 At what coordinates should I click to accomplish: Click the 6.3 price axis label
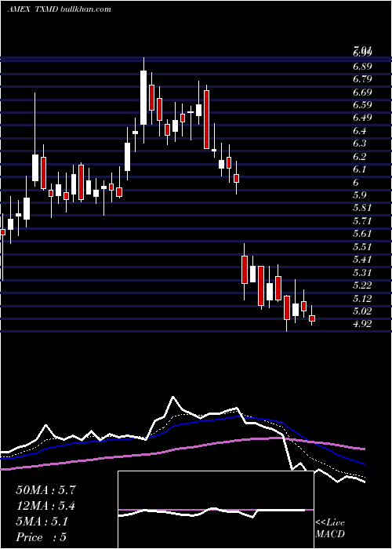click(x=359, y=144)
